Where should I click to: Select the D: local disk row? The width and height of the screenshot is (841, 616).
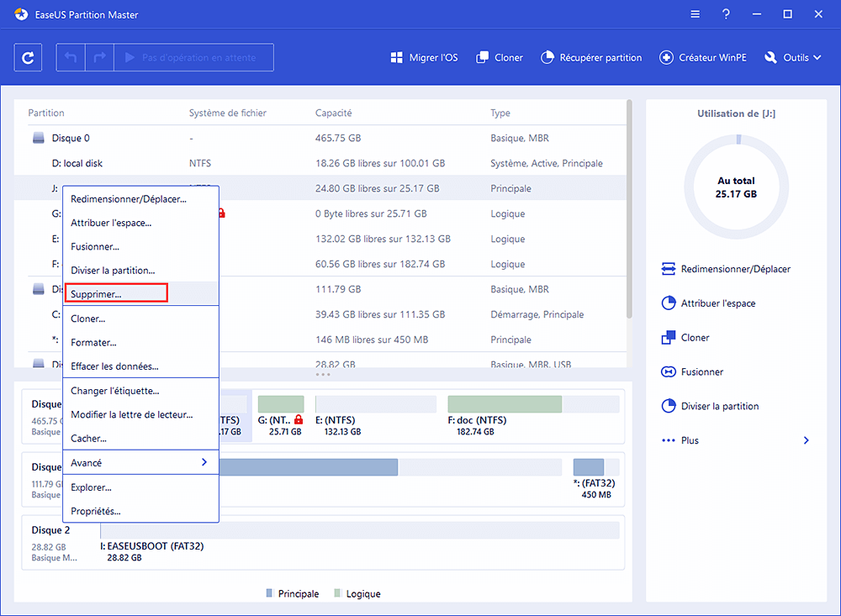click(x=320, y=163)
